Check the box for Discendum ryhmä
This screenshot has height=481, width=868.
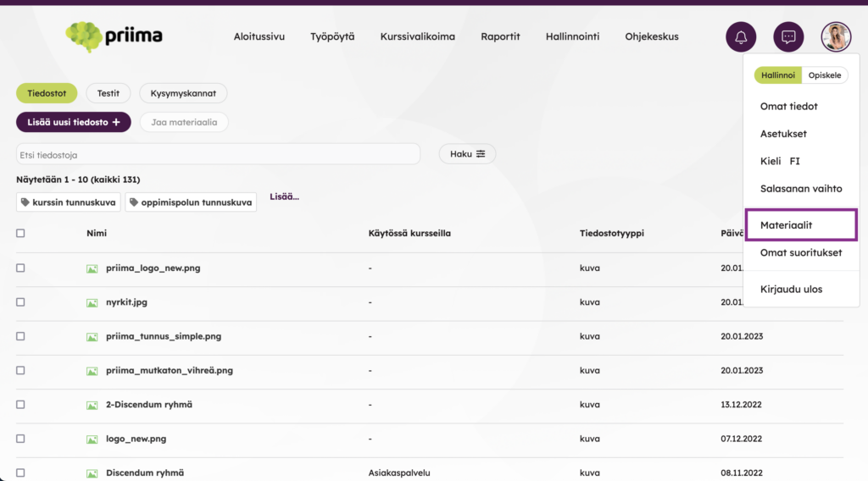click(x=20, y=473)
